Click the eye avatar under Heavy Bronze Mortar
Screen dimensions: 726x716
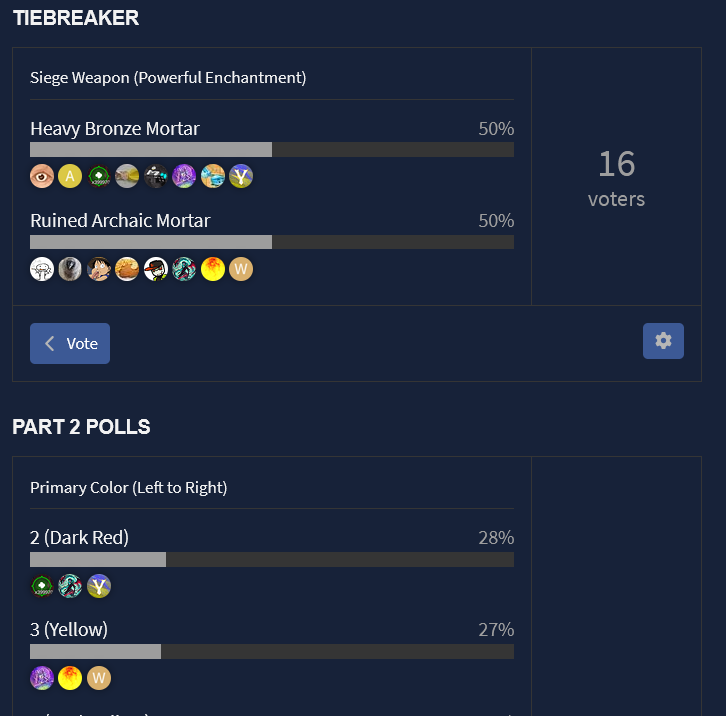point(42,177)
